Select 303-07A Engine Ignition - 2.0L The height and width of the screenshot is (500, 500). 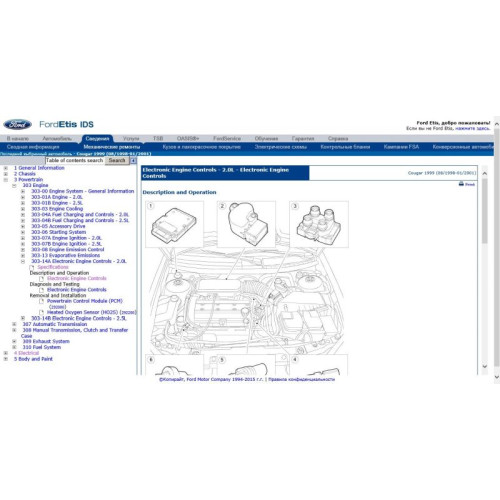(66, 238)
